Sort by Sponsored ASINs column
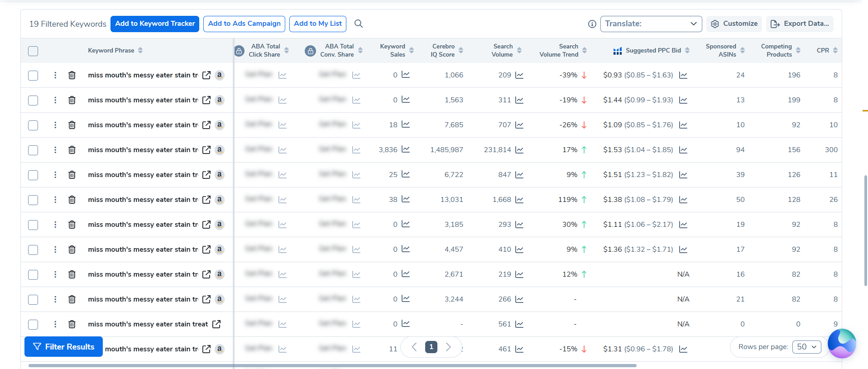Screen dimensions: 868x369 click(x=743, y=50)
